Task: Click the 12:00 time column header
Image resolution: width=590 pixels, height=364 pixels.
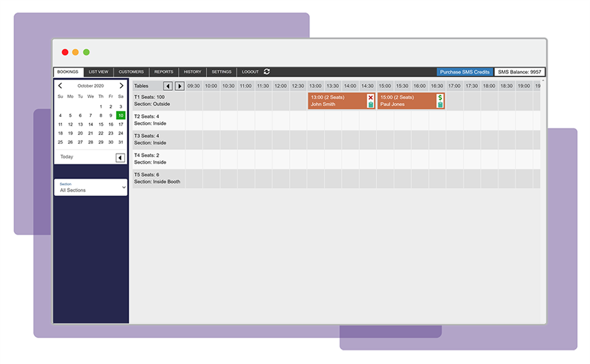Action: pos(281,86)
